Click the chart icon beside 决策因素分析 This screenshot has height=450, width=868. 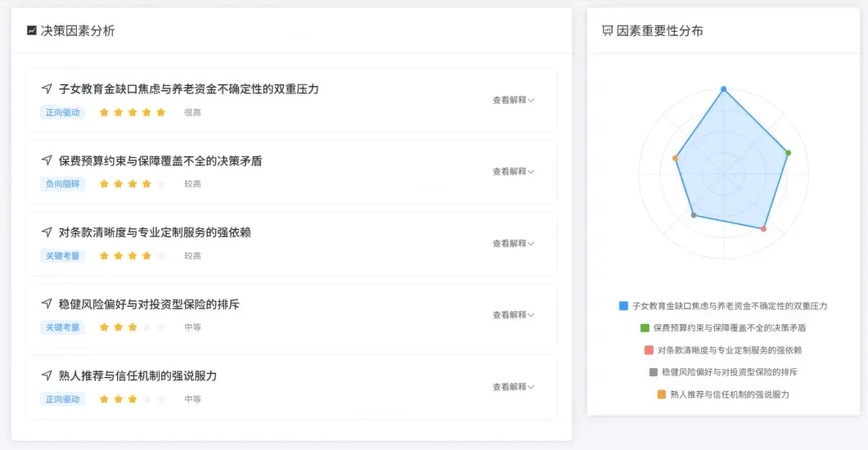point(32,31)
